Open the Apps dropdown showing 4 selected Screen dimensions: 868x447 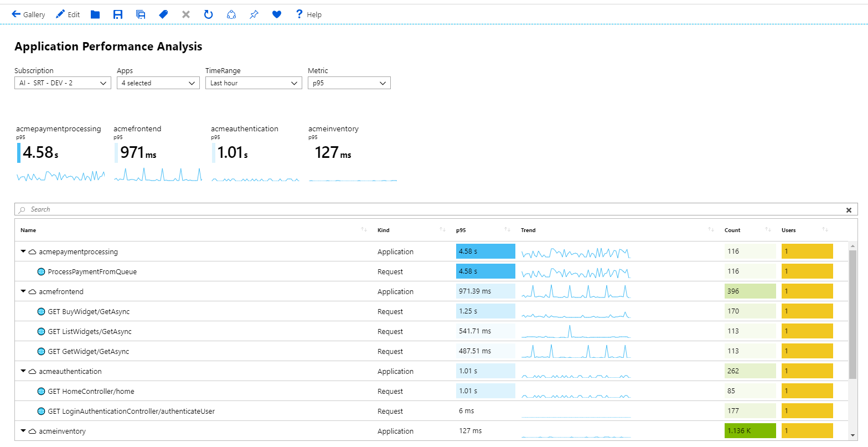click(x=158, y=83)
